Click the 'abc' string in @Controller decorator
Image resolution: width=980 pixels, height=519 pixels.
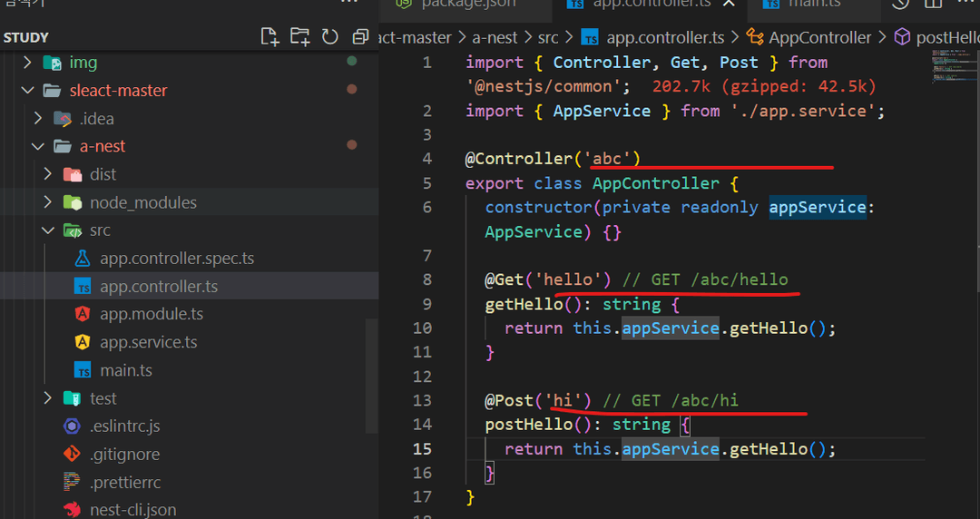pyautogui.click(x=607, y=159)
